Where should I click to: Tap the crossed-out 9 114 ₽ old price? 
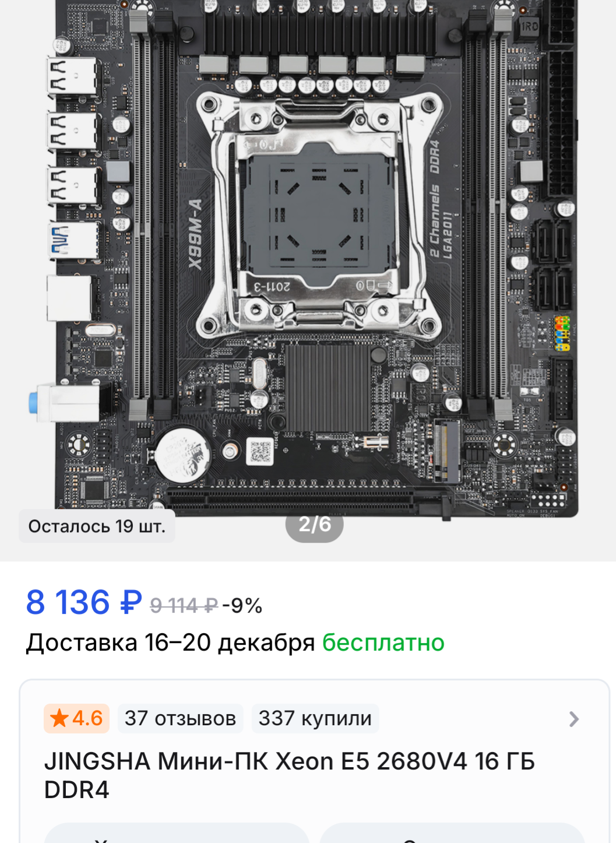click(184, 606)
